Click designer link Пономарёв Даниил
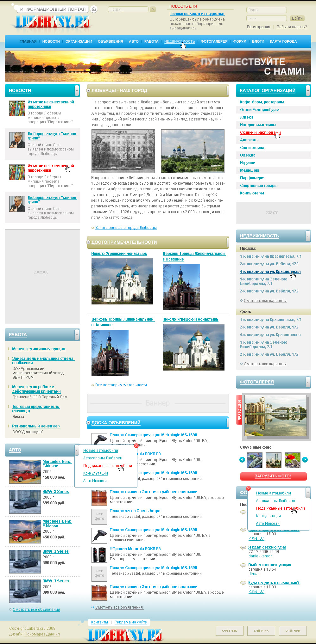 [x=42, y=634]
